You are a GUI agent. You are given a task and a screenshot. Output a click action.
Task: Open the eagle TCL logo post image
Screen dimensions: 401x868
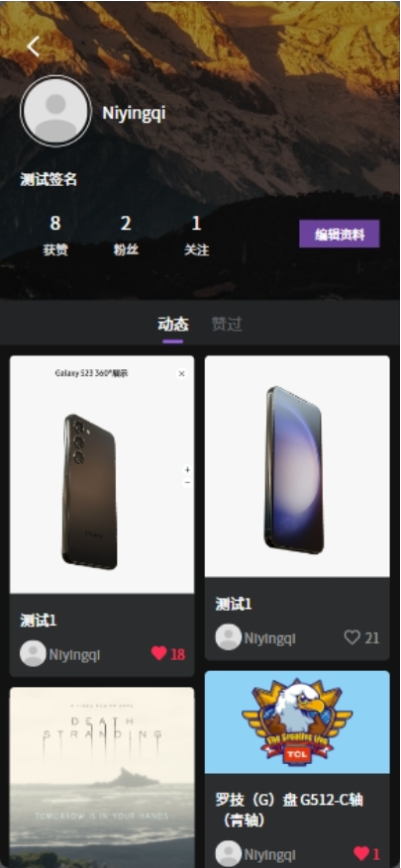(297, 722)
